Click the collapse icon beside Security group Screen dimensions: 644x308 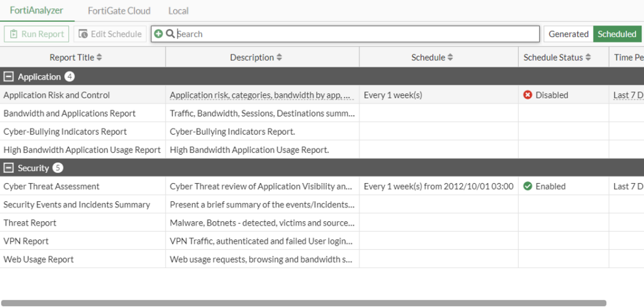click(x=7, y=168)
